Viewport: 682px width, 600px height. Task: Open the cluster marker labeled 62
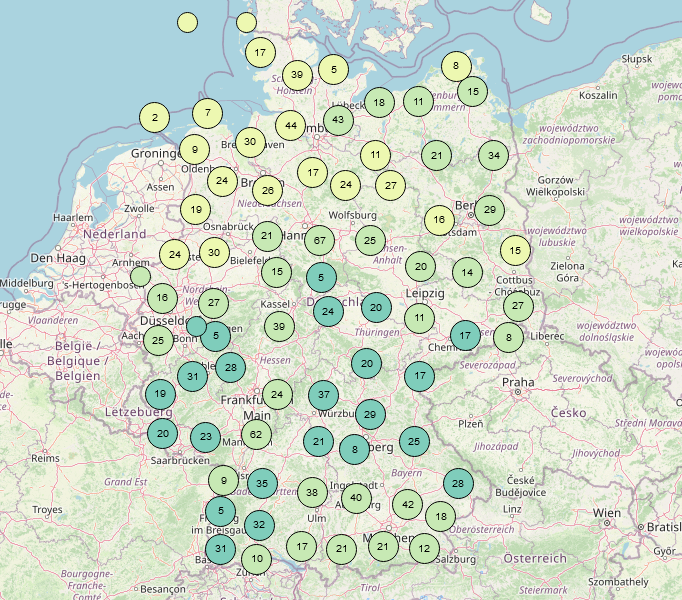[257, 434]
